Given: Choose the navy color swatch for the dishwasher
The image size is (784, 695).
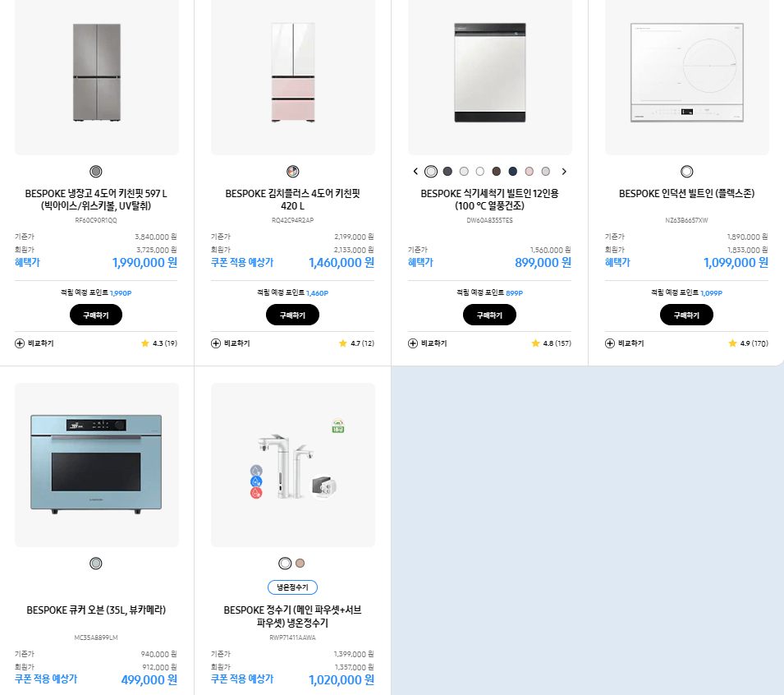Looking at the screenshot, I should click(x=512, y=172).
